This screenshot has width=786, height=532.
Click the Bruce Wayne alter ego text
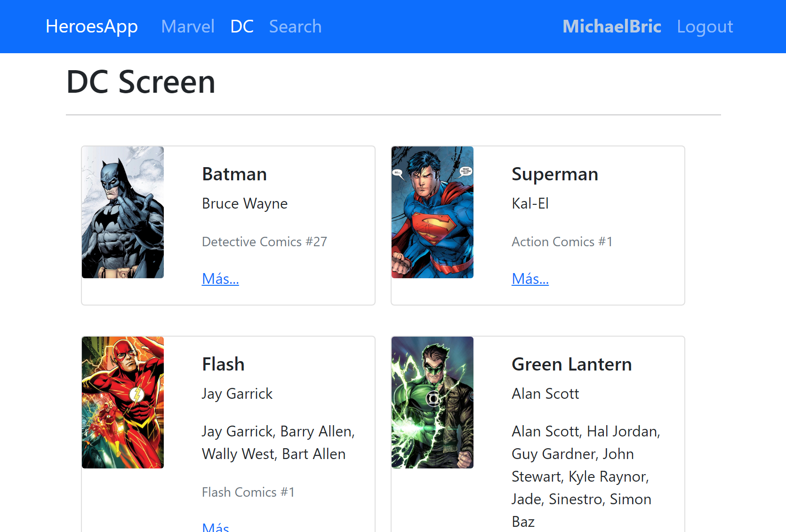tap(245, 203)
